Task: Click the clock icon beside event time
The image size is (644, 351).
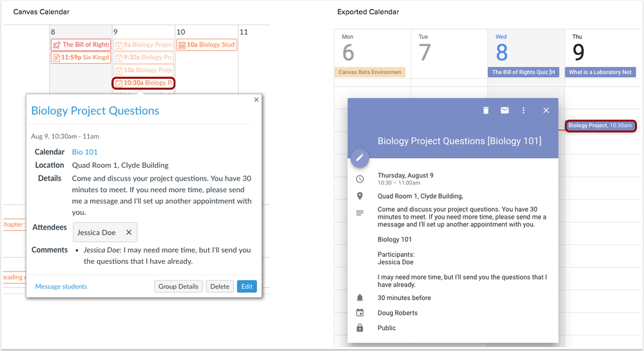Action: [360, 179]
